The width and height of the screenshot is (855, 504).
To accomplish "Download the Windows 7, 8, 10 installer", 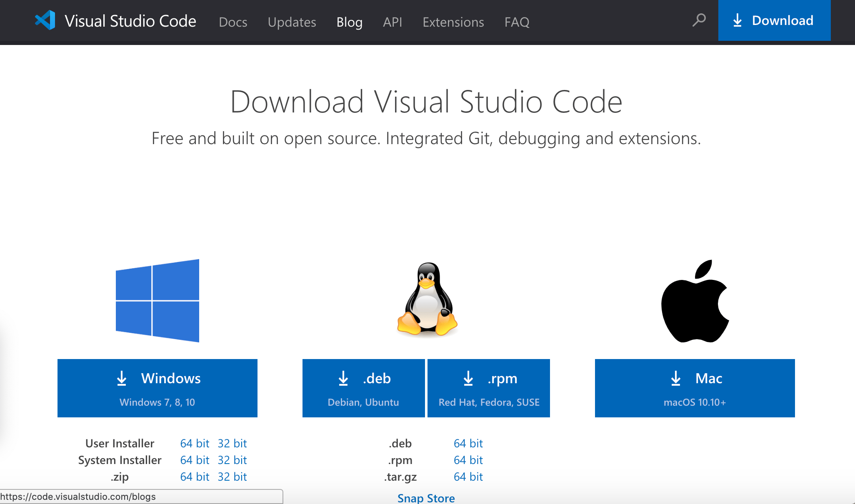I will click(x=157, y=388).
